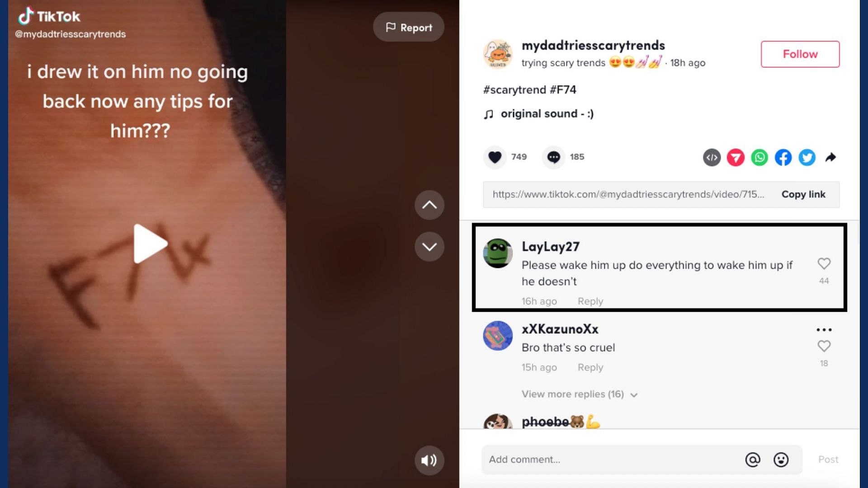The image size is (868, 488).
Task: Click the upward chevron navigation arrow
Action: [430, 206]
